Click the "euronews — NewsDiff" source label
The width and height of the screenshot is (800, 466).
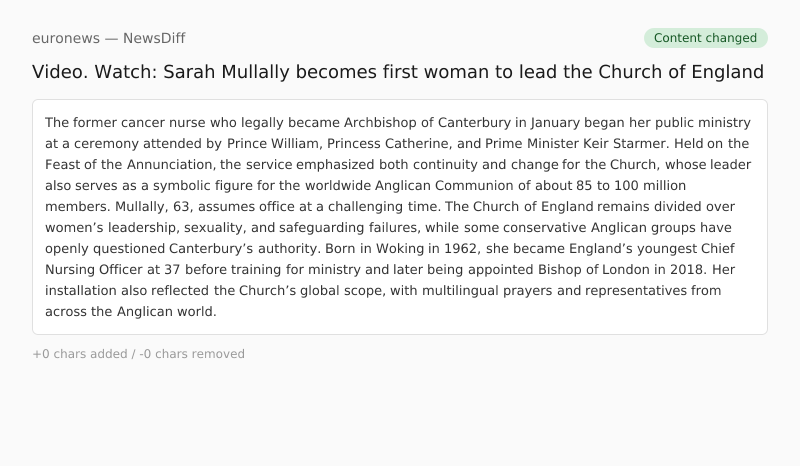pos(108,38)
